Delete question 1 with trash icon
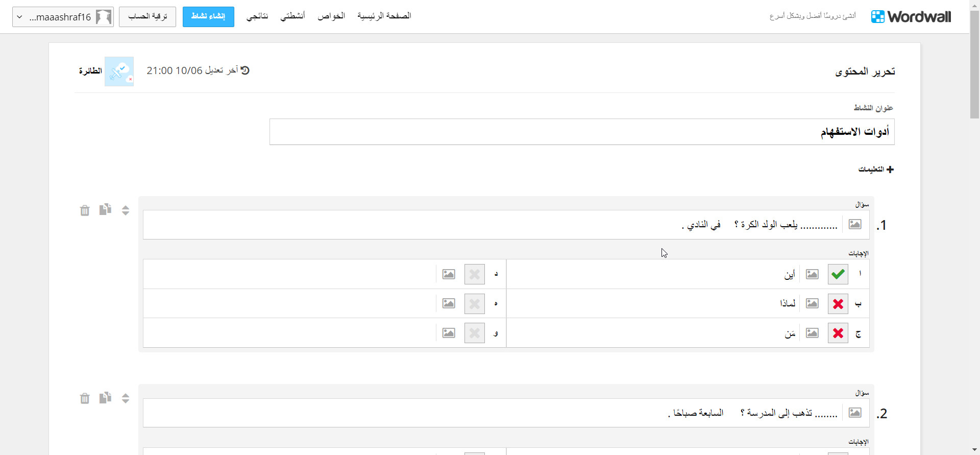The width and height of the screenshot is (980, 455). (85, 210)
